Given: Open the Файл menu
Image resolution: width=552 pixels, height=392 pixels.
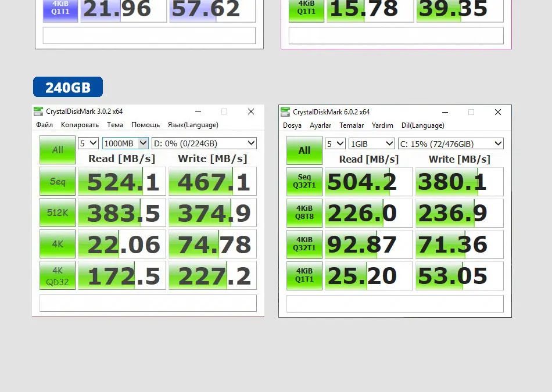Looking at the screenshot, I should tap(44, 125).
